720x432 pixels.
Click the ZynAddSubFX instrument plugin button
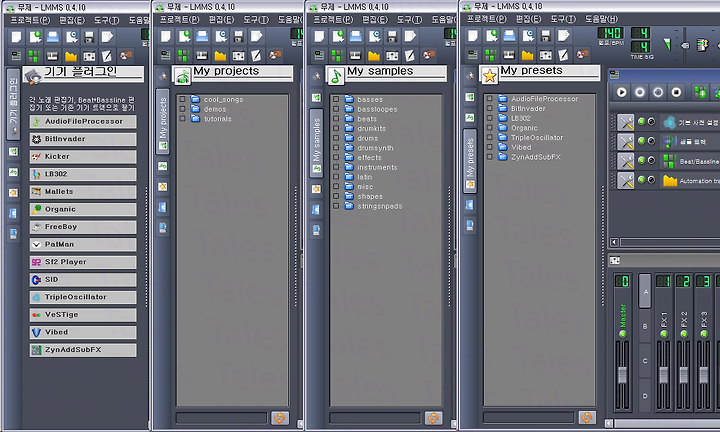pyautogui.click(x=83, y=350)
